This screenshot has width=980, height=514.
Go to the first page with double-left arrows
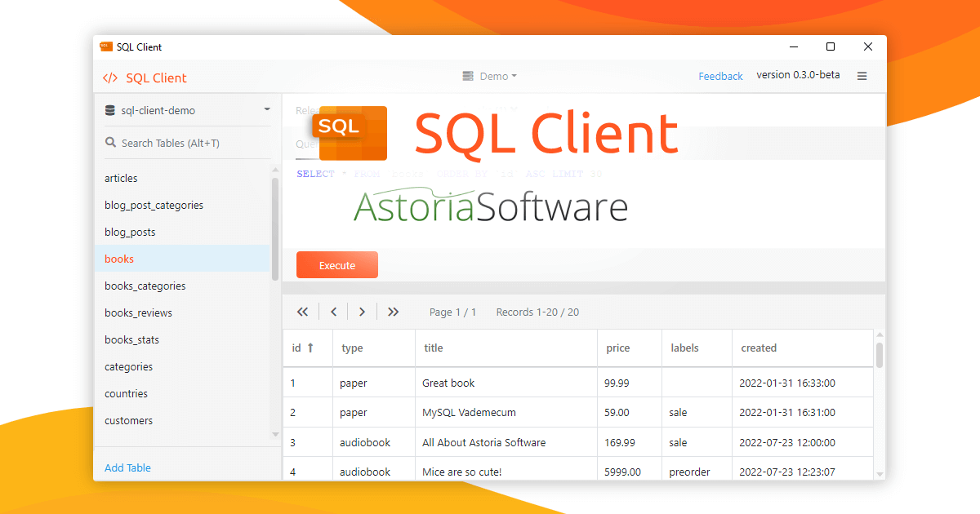point(302,312)
